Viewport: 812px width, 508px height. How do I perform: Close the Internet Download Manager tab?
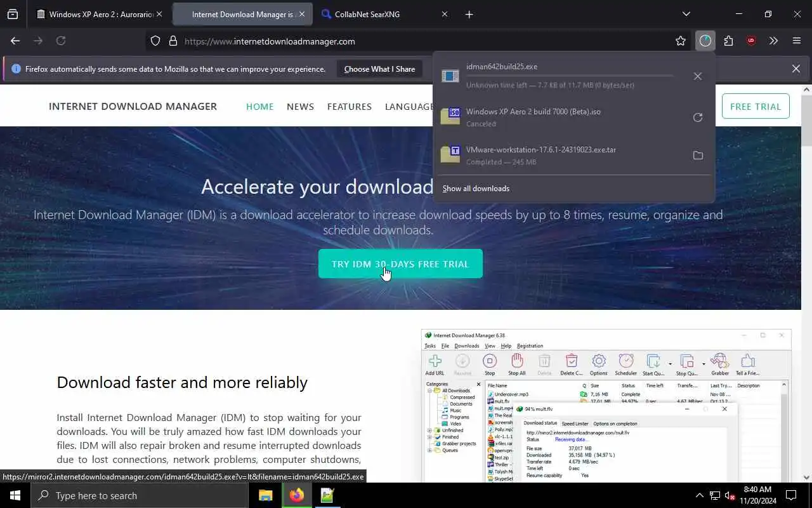[x=302, y=14]
